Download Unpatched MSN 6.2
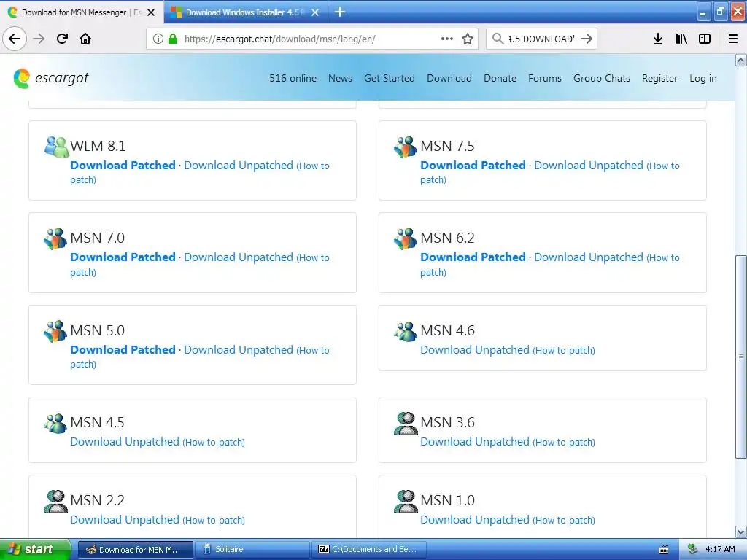 click(x=589, y=257)
